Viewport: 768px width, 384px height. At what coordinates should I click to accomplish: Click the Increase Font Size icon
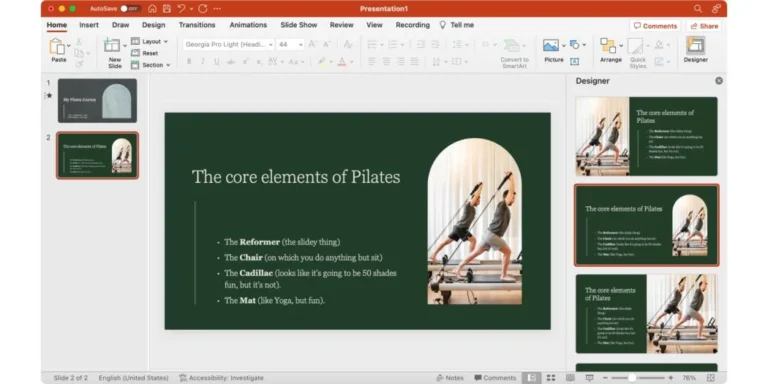tap(312, 45)
